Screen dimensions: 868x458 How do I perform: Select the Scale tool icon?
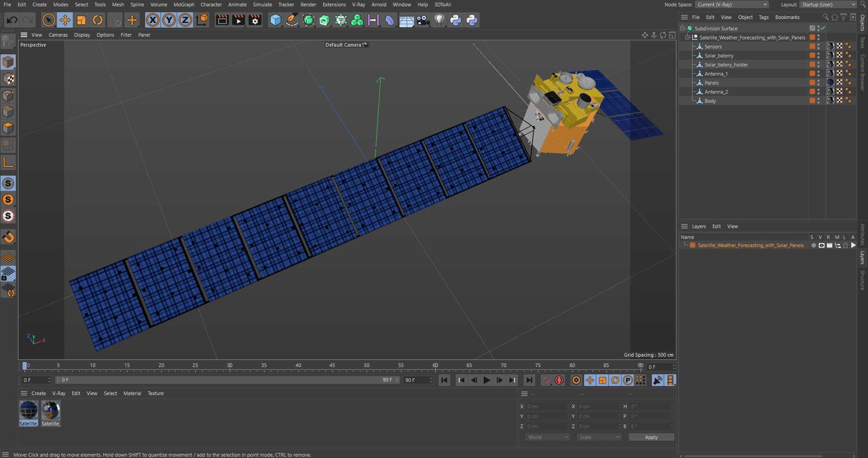tap(81, 20)
